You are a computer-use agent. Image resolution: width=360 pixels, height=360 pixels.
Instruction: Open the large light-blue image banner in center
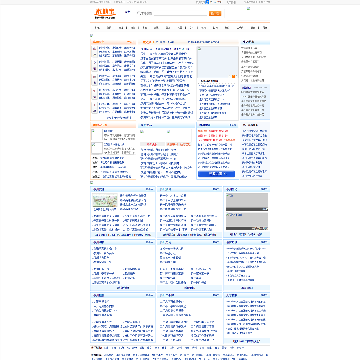(x=218, y=63)
